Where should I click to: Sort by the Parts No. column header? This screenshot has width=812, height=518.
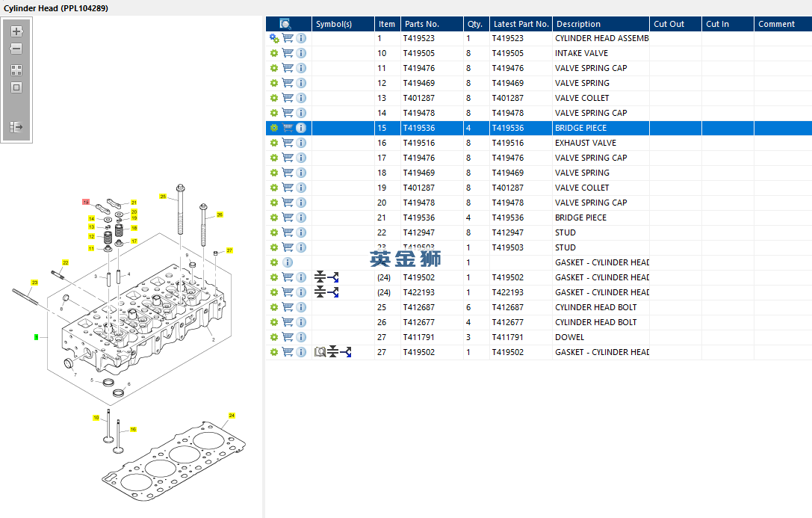tap(422, 24)
